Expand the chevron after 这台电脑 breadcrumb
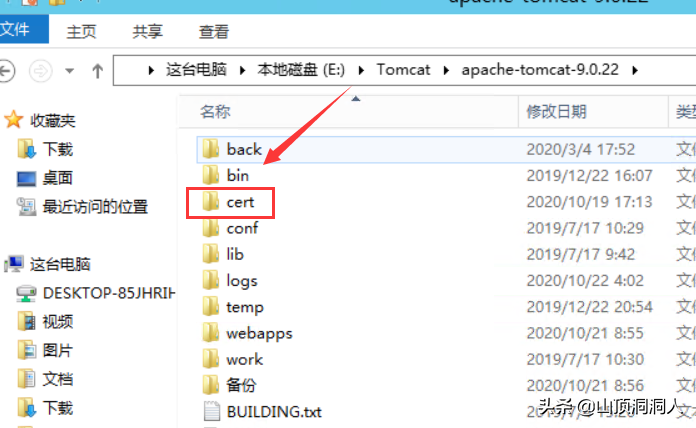Image resolution: width=696 pixels, height=428 pixels. [x=242, y=70]
